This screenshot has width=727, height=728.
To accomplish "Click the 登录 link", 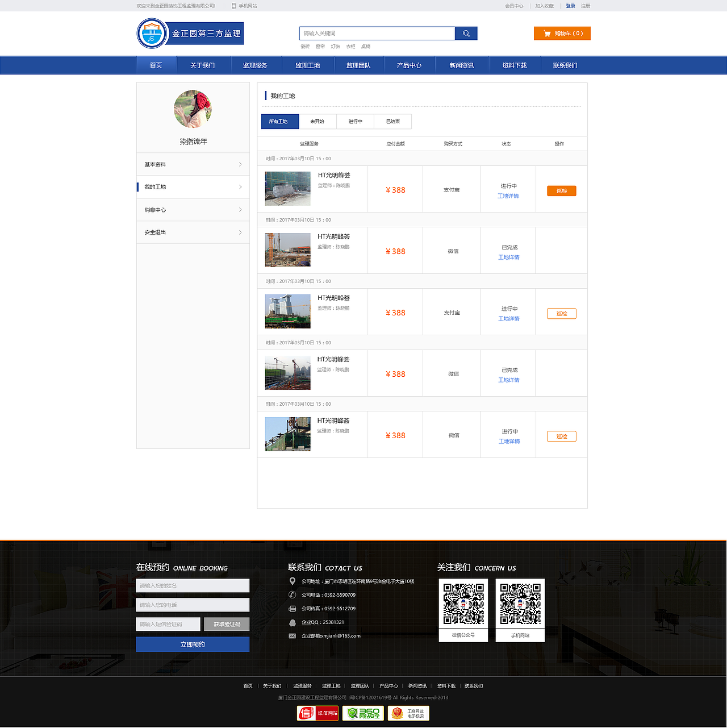I will click(570, 6).
